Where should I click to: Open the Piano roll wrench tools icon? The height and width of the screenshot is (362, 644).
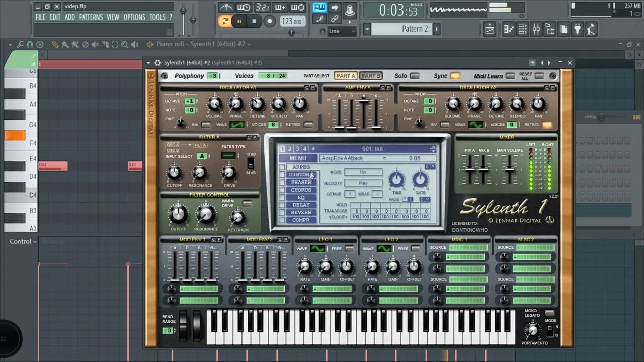[x=20, y=44]
